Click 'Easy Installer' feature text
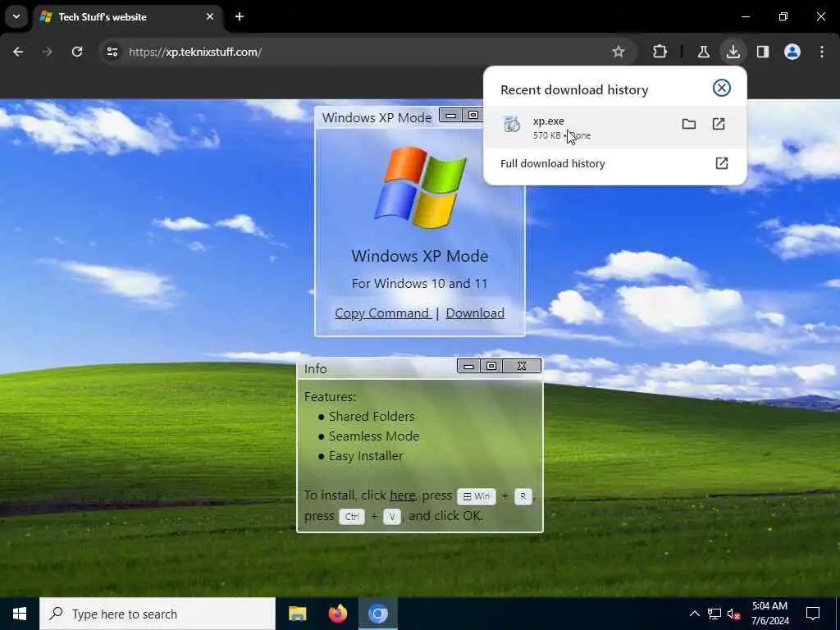 [365, 456]
